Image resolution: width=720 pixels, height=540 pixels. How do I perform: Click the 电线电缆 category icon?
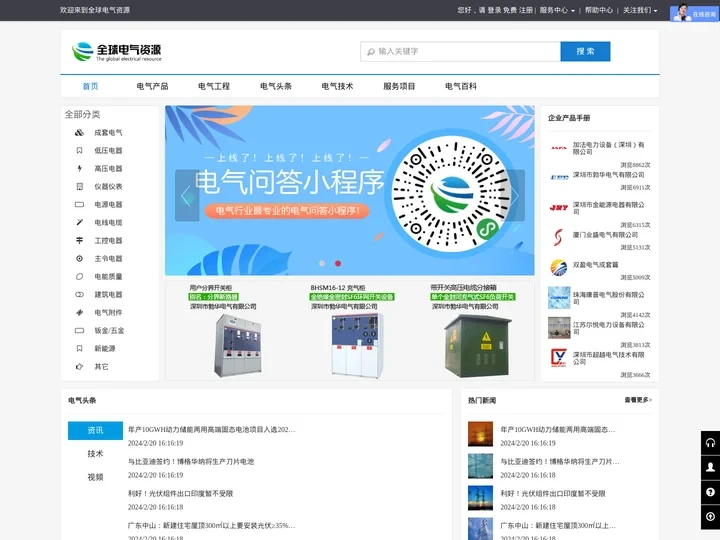79,222
